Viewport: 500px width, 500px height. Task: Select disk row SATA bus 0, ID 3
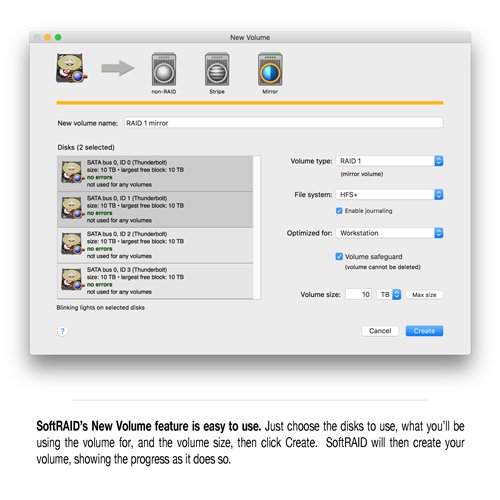click(x=155, y=281)
